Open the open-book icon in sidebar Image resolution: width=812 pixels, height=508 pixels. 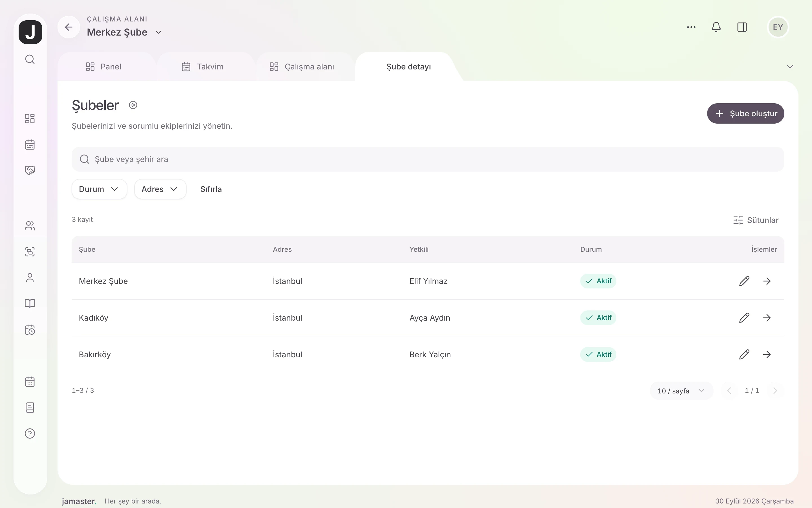[x=30, y=304]
